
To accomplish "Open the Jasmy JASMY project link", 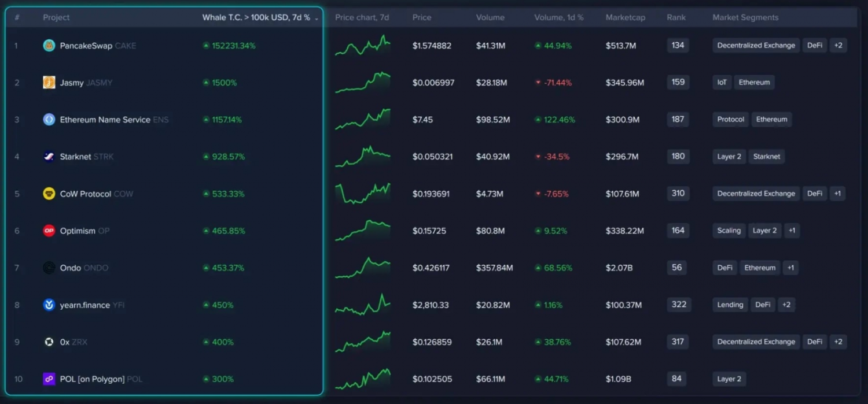I will 86,83.
